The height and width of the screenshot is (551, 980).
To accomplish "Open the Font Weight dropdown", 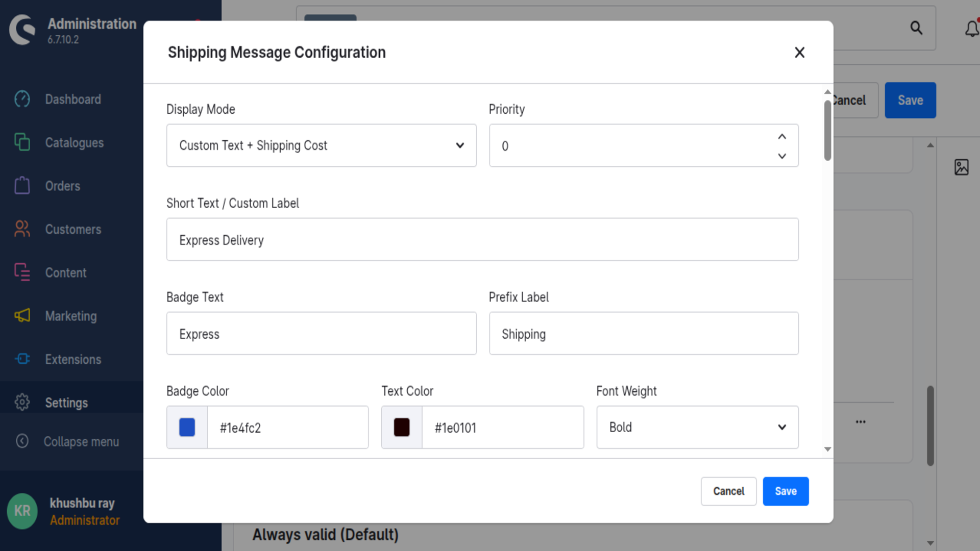I will click(697, 427).
